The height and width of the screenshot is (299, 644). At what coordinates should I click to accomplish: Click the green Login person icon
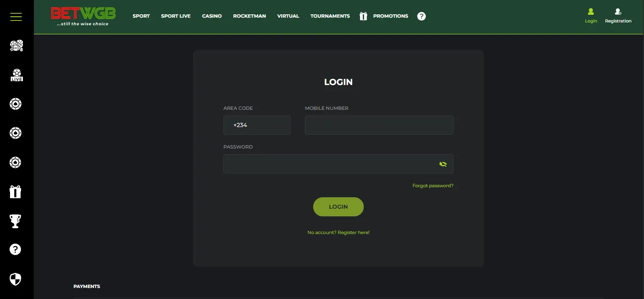pos(591,13)
